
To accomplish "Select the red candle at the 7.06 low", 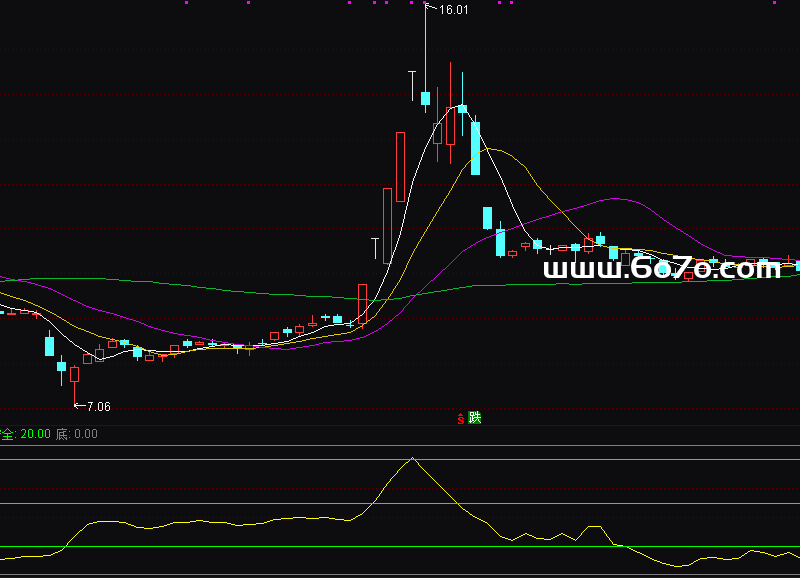I will pos(74,374).
